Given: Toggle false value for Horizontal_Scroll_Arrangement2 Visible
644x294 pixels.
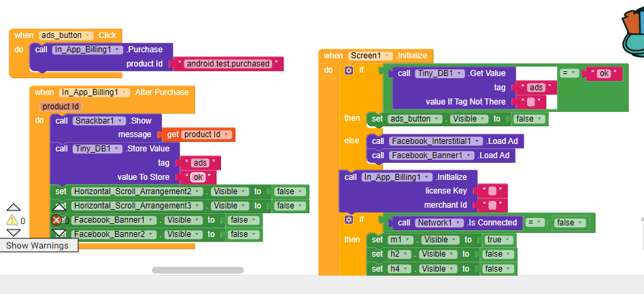Looking at the screenshot, I should 290,191.
